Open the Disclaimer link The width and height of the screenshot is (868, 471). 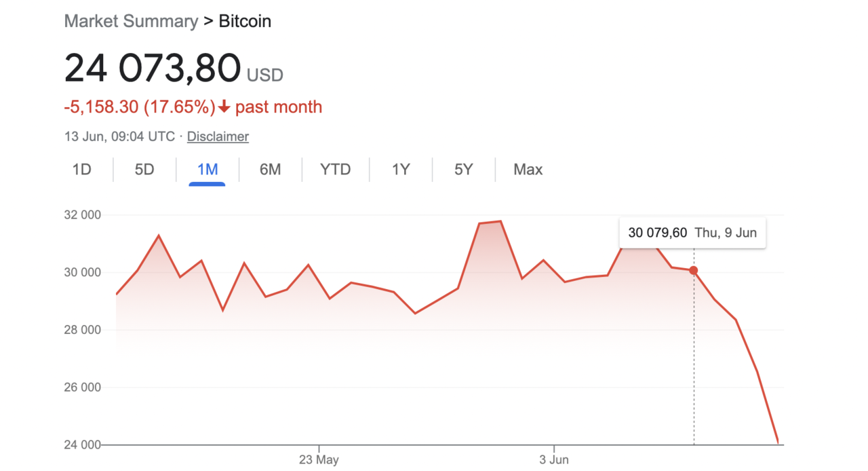tap(218, 136)
